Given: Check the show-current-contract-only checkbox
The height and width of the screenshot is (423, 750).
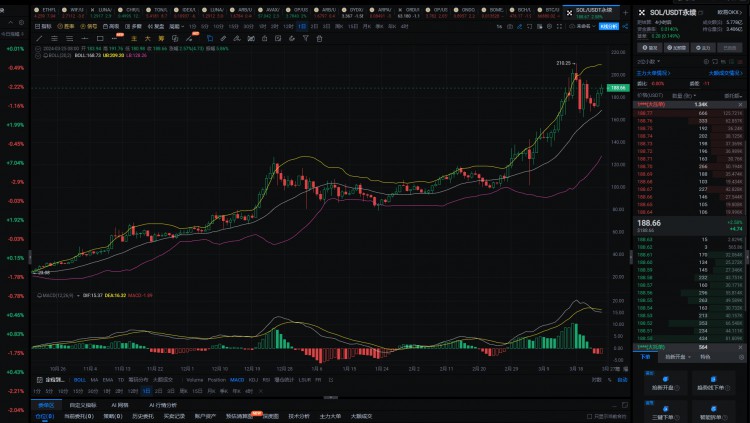Looking at the screenshot, I should point(589,416).
